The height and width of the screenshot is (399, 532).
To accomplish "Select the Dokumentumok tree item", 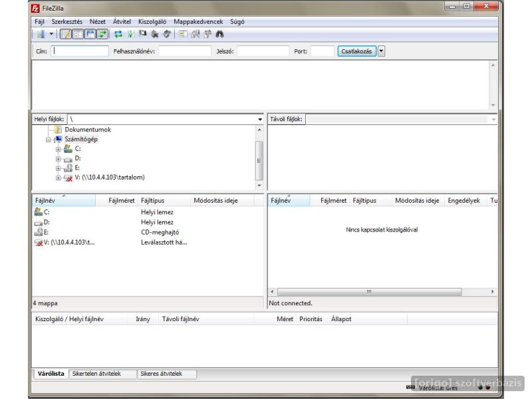I will [88, 130].
